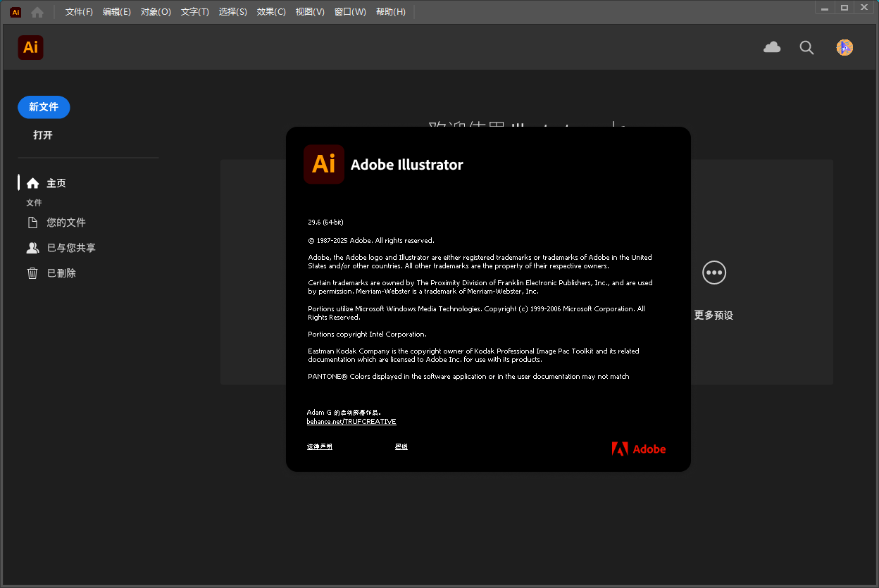
Task: Click your profile avatar in the top-right
Action: coord(844,47)
